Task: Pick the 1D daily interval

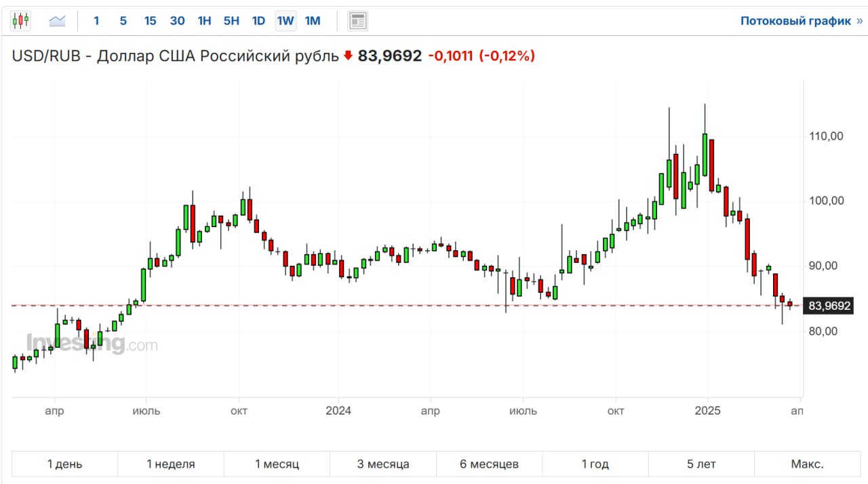Action: pyautogui.click(x=258, y=21)
